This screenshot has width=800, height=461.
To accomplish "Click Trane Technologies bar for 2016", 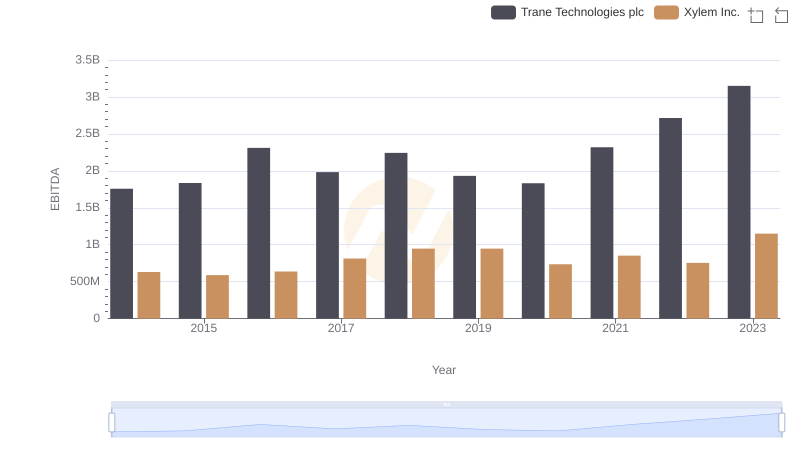I will (x=259, y=234).
